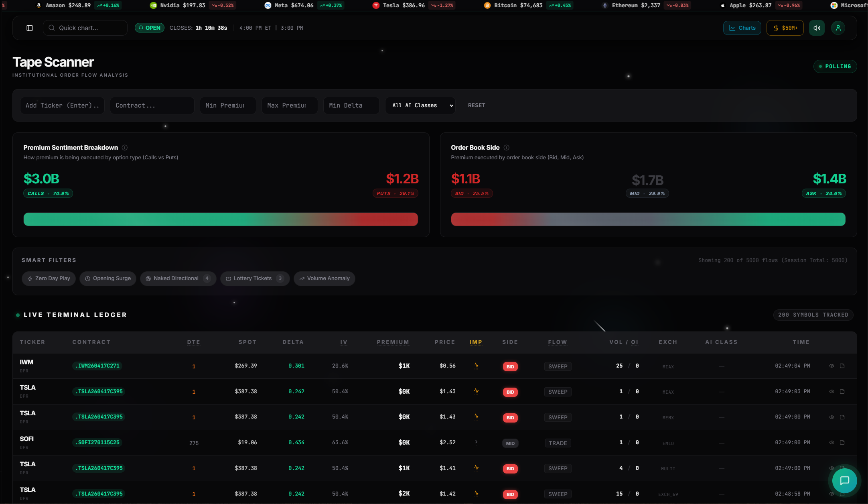Toggle Volume Anomaly smart filter
This screenshot has height=504, width=868.
(x=324, y=278)
